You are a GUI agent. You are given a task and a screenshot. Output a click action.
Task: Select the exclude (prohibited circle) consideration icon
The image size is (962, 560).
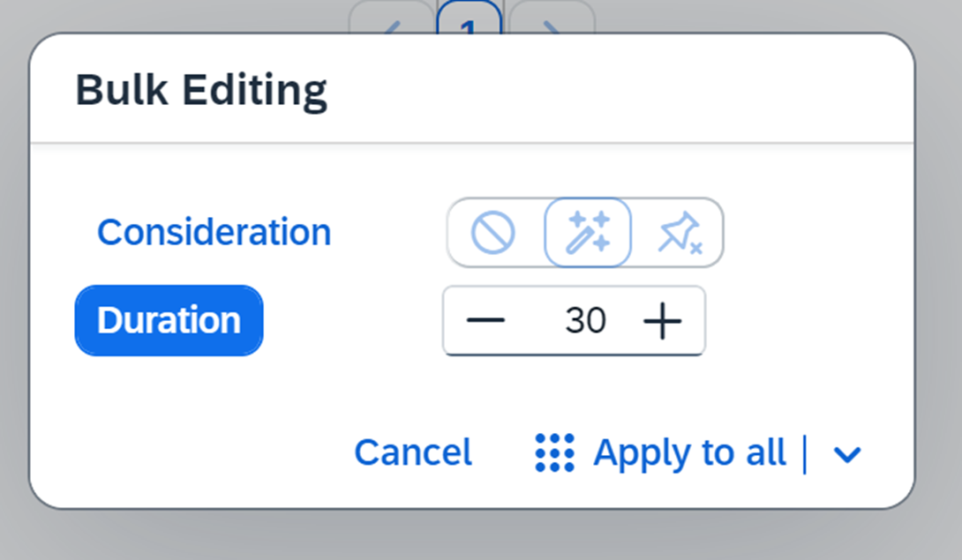(492, 233)
